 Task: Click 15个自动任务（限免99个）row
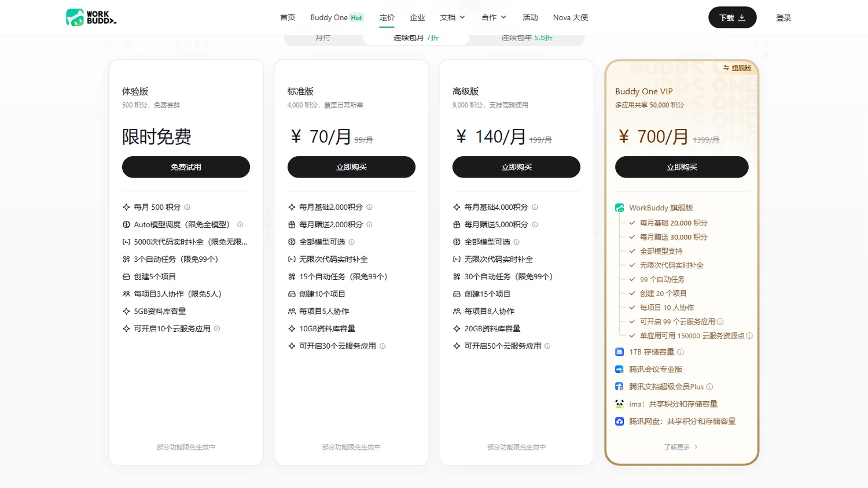click(x=337, y=276)
